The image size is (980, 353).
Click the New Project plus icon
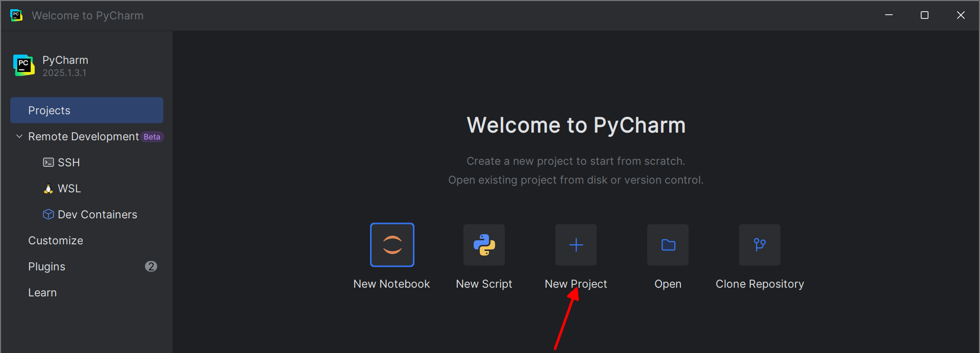coord(576,245)
